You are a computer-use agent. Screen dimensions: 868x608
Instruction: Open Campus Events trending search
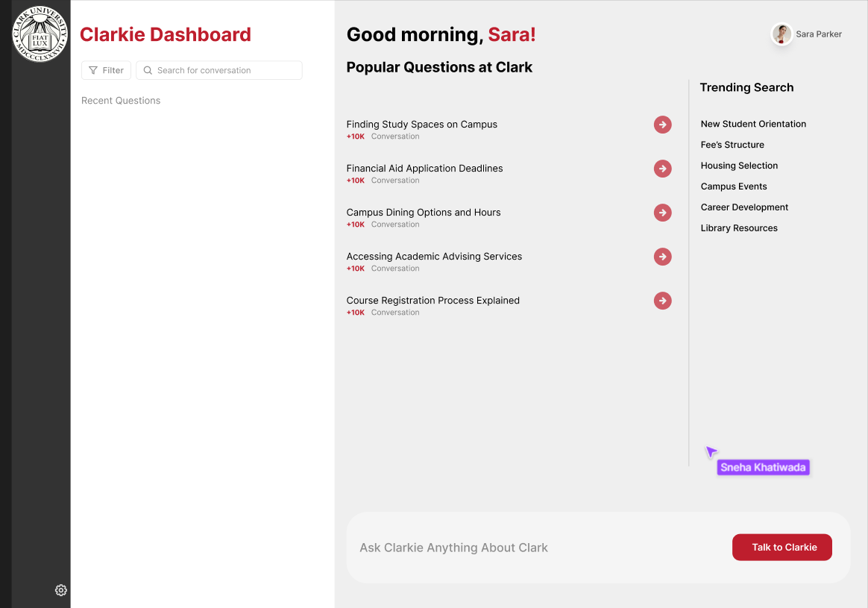click(734, 187)
